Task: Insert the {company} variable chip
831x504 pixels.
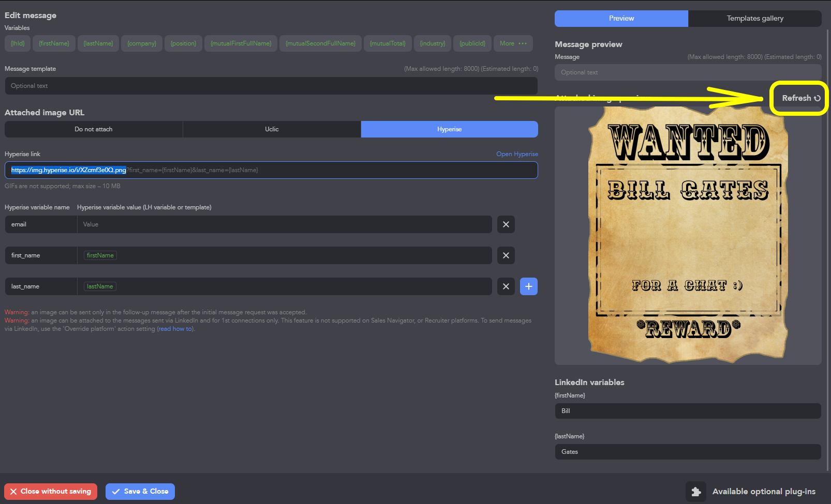Action: pos(142,43)
